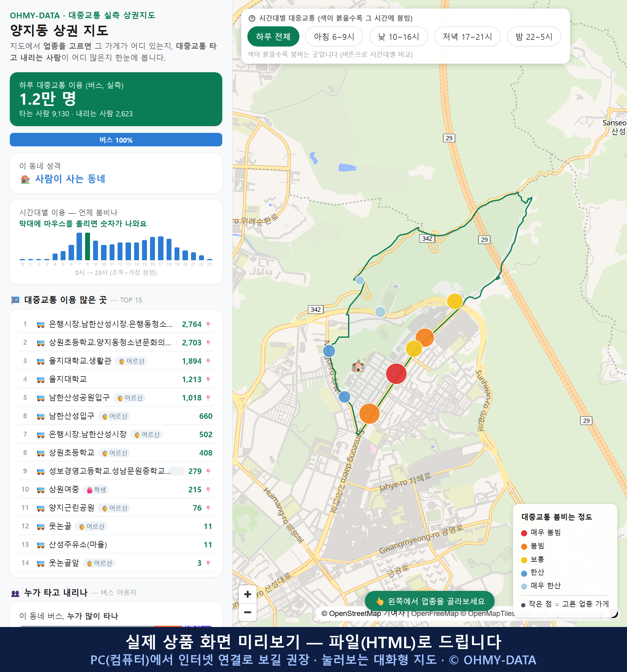The image size is (627, 672).
Task: Click the map pin icon in row 2 상원초등학교.양지동청소년문화의
Action: pos(208,343)
